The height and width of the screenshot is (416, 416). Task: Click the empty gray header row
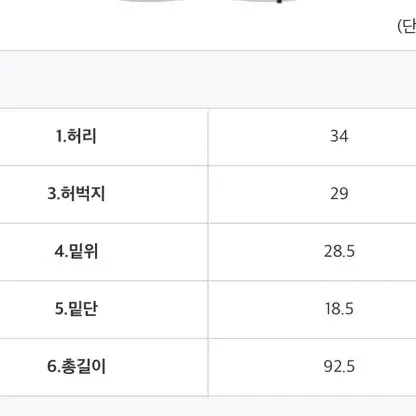[x=208, y=79]
